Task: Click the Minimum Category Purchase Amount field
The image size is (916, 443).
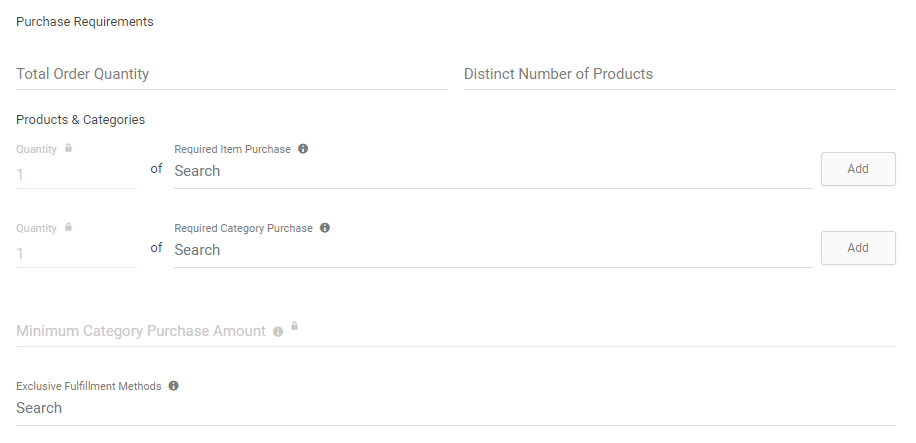Action: click(456, 331)
